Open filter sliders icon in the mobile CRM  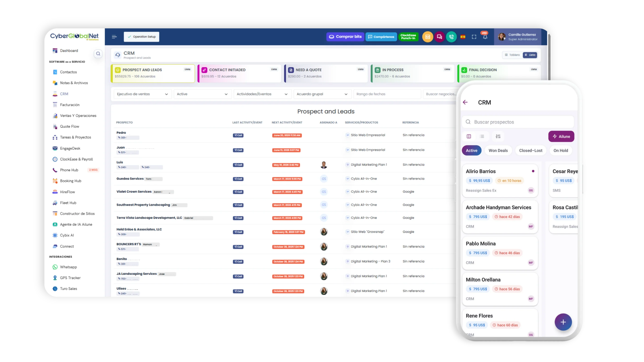pyautogui.click(x=498, y=136)
